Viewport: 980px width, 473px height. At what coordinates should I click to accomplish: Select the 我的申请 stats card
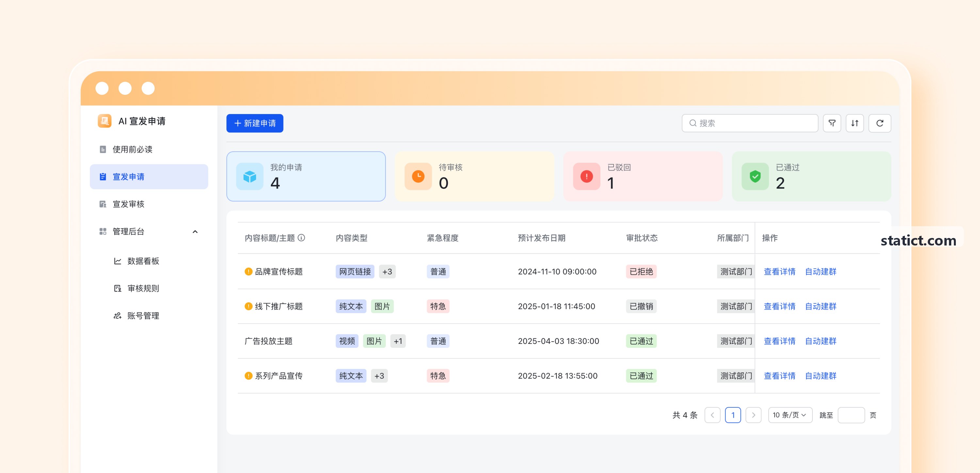coord(306,176)
